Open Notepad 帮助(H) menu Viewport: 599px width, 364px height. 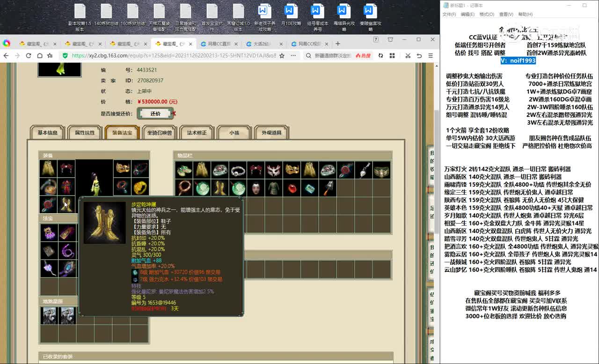525,15
